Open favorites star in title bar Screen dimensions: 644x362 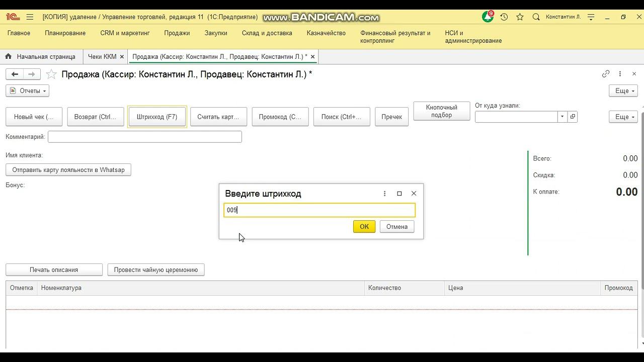520,17
